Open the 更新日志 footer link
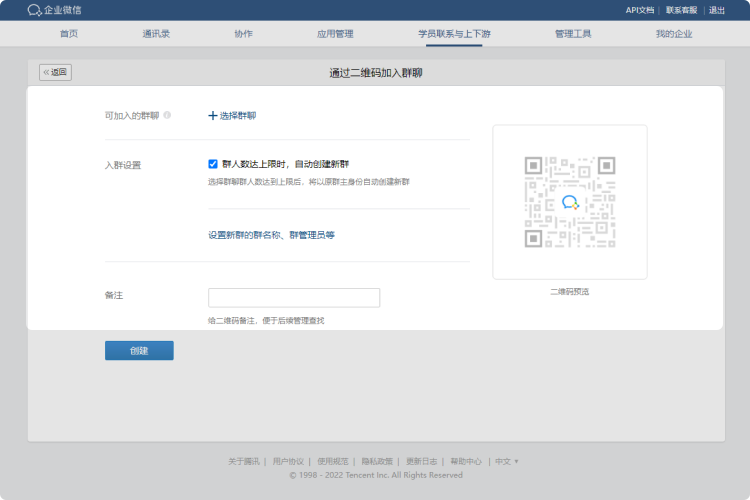 pos(421,461)
